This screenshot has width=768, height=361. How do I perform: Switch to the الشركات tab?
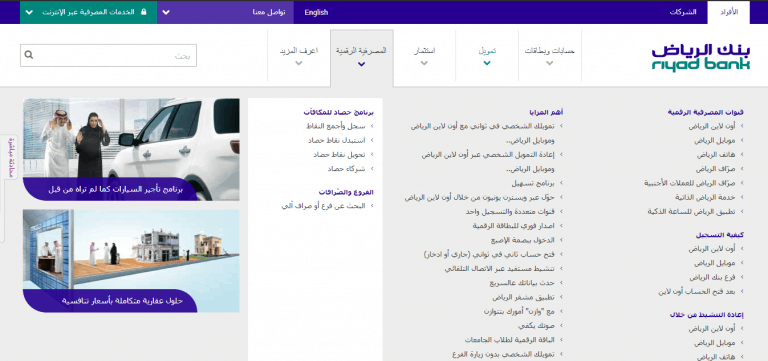pos(683,12)
